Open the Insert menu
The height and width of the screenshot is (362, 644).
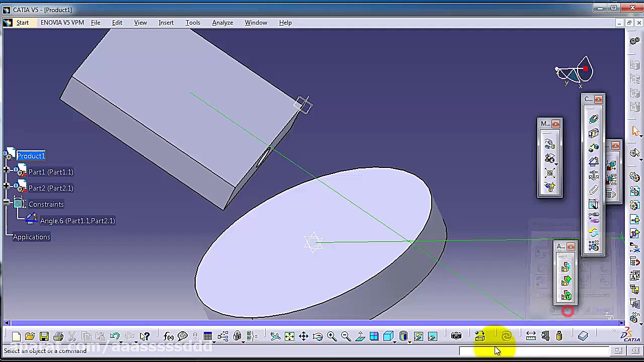[x=166, y=22]
